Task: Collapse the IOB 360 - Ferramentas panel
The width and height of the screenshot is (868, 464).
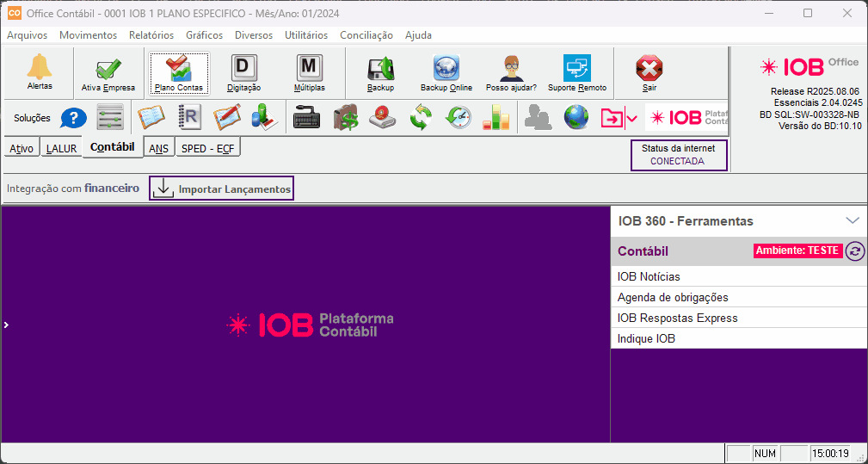Action: pyautogui.click(x=852, y=220)
